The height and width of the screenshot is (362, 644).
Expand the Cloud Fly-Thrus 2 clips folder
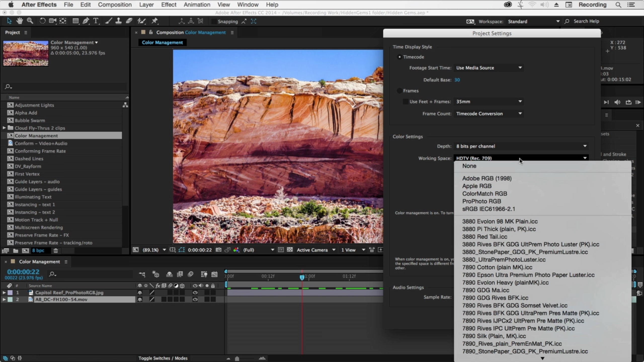[x=4, y=128]
